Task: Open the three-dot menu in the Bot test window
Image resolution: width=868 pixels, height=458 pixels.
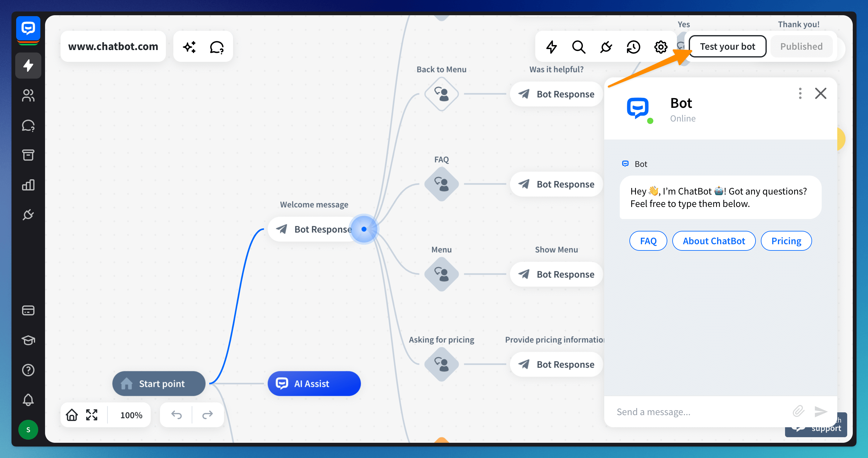Action: tap(800, 94)
